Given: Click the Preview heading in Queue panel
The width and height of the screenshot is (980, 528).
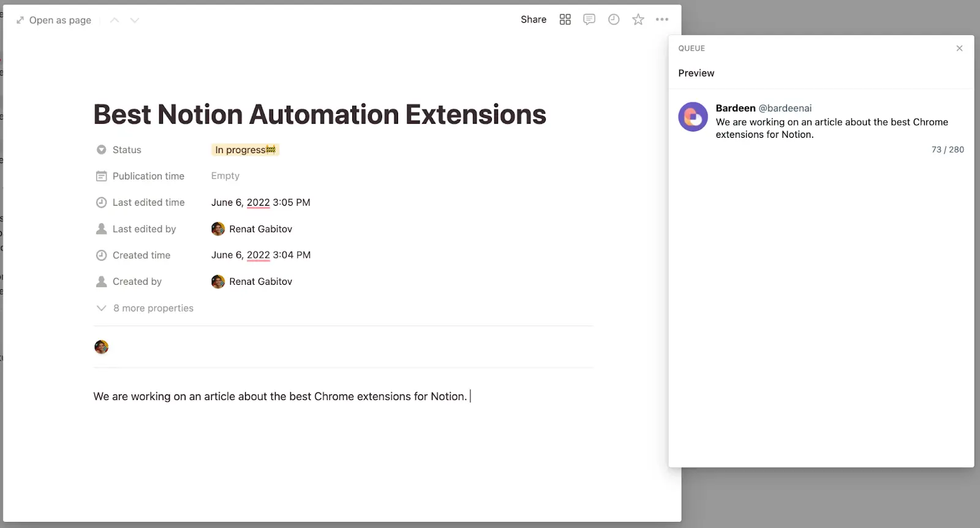Looking at the screenshot, I should click(x=696, y=73).
